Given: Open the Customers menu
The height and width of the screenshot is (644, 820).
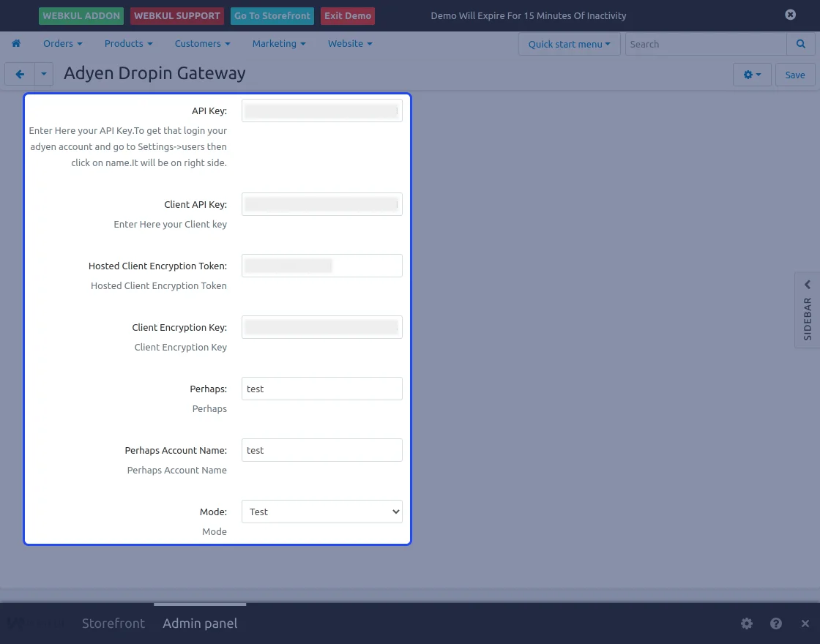Looking at the screenshot, I should [x=202, y=43].
